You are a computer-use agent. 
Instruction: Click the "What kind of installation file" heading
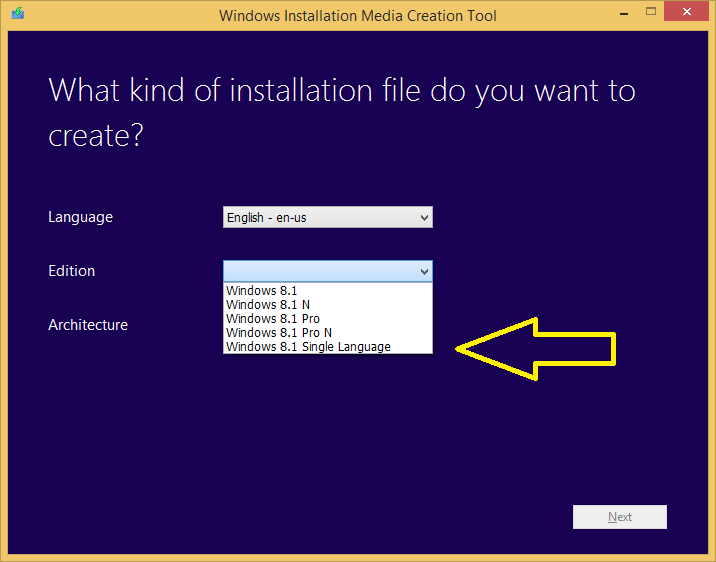click(x=341, y=111)
